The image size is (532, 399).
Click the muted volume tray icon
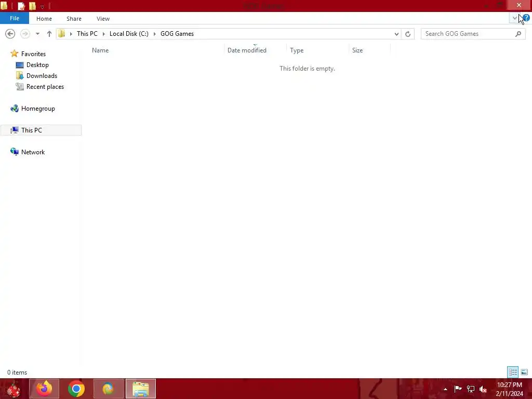[x=483, y=389]
